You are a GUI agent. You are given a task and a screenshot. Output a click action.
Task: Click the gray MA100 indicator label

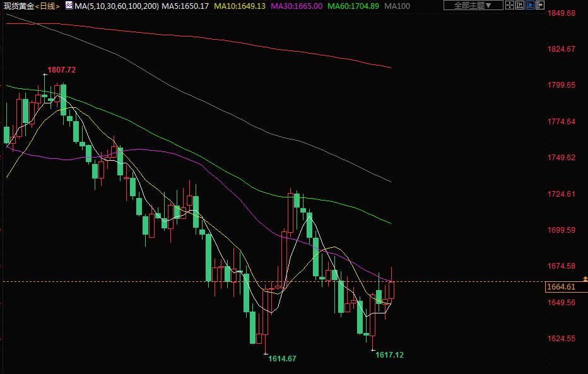[397, 6]
